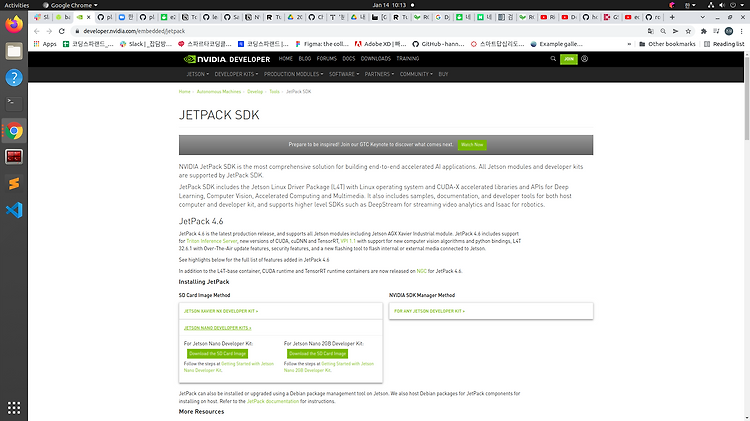Open the Help icon in the dock

[x=14, y=78]
